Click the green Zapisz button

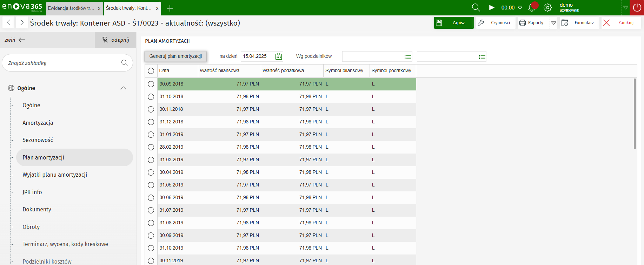click(x=453, y=23)
